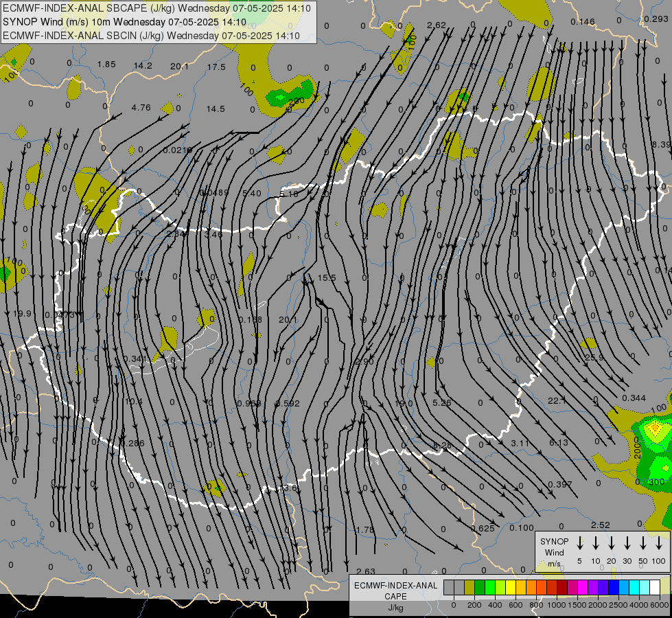Click the wind arrow above the 5 label
Screen dimensions: 672x618
tap(580, 543)
